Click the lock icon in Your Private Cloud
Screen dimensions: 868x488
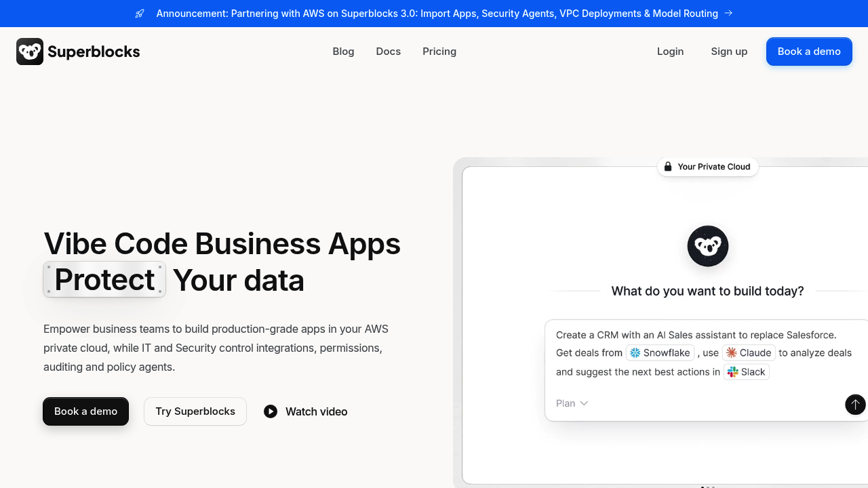point(668,167)
